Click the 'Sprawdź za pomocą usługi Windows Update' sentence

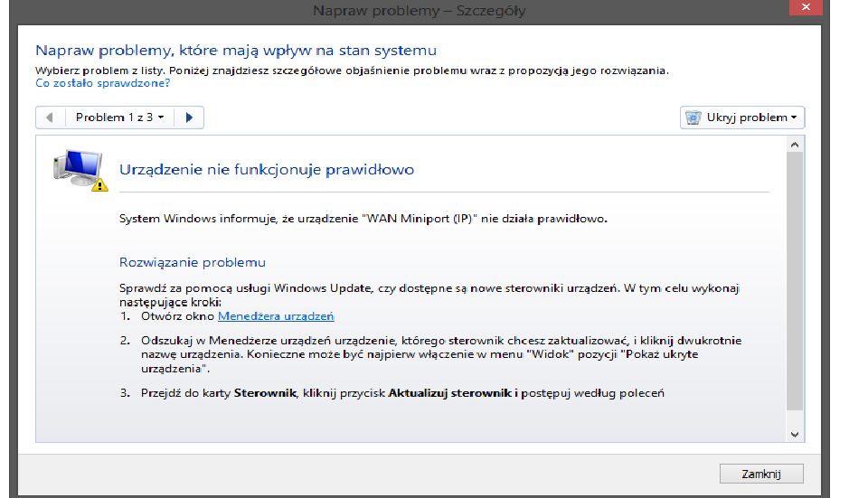tap(429, 295)
